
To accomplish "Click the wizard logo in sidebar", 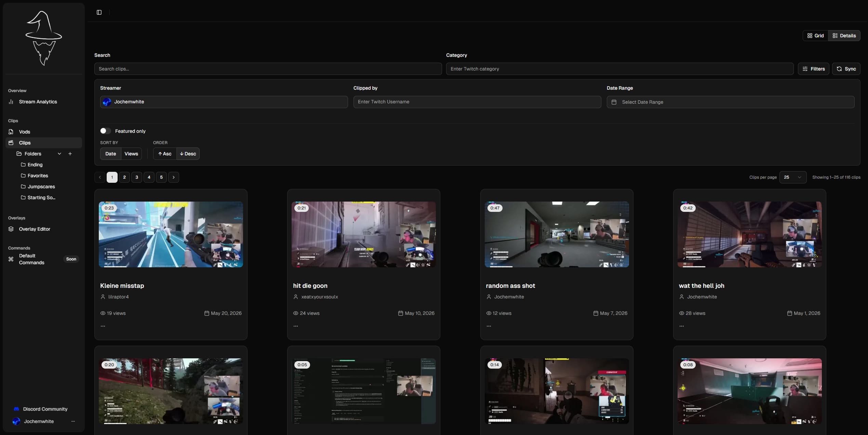I will 44,38.
